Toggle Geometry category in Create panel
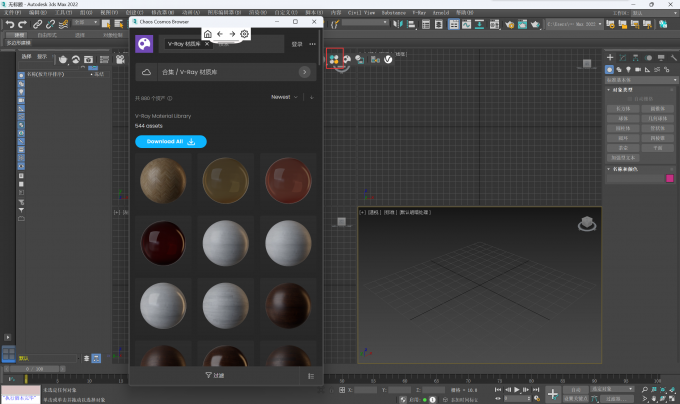Image resolution: width=680 pixels, height=404 pixels. [609, 69]
